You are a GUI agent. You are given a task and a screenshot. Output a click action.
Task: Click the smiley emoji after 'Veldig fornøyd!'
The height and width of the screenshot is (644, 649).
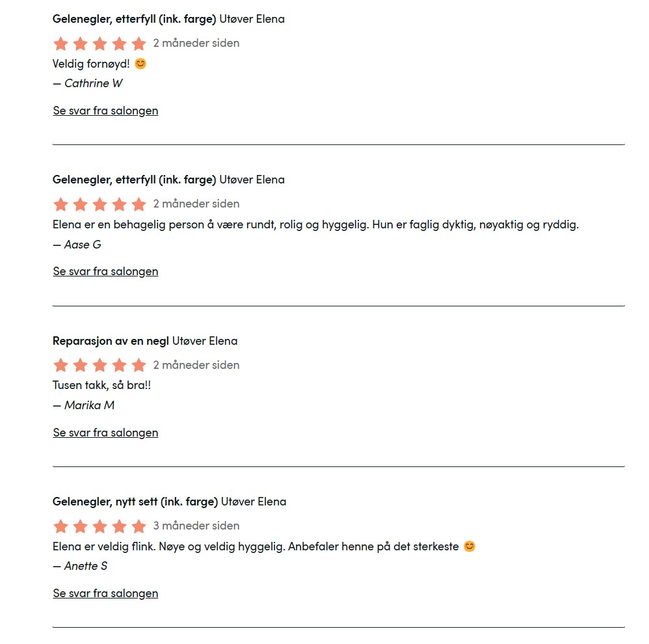(140, 63)
